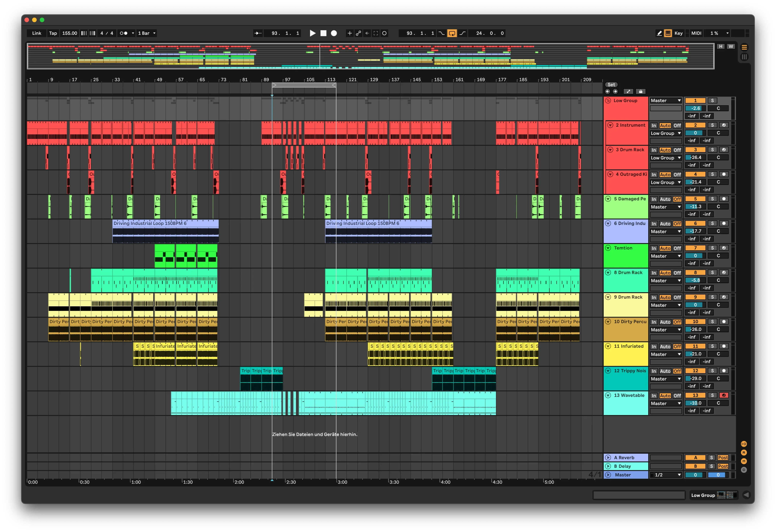Start playback with the Play button

pos(313,33)
